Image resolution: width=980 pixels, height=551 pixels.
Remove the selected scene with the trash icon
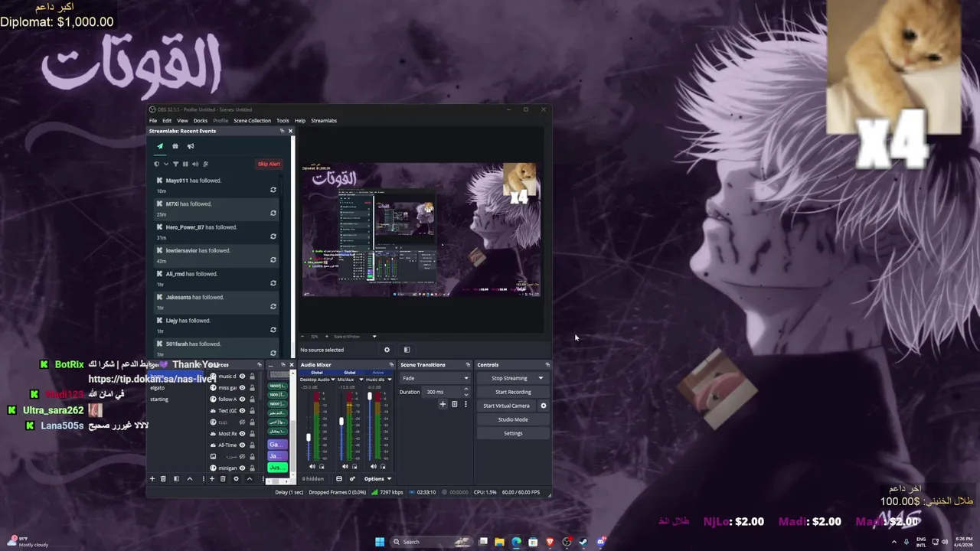[x=163, y=479]
